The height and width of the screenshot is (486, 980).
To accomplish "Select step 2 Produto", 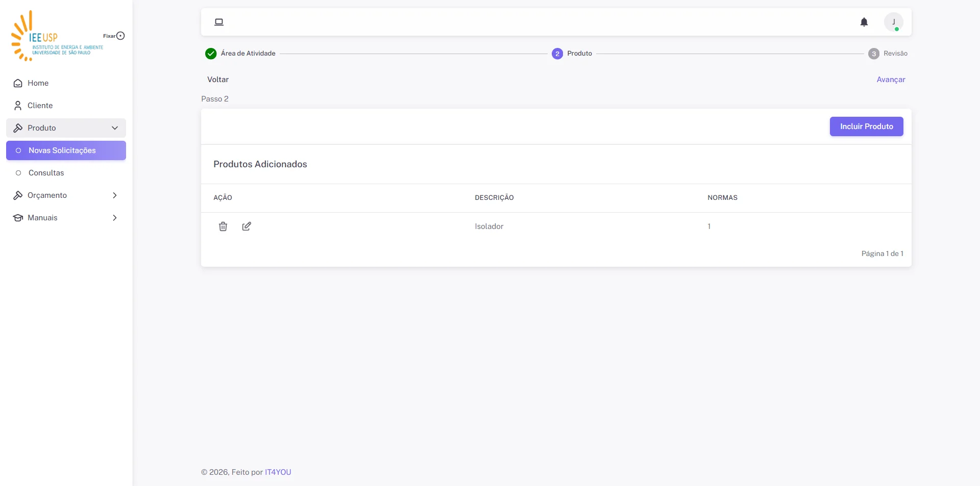I will click(x=572, y=54).
